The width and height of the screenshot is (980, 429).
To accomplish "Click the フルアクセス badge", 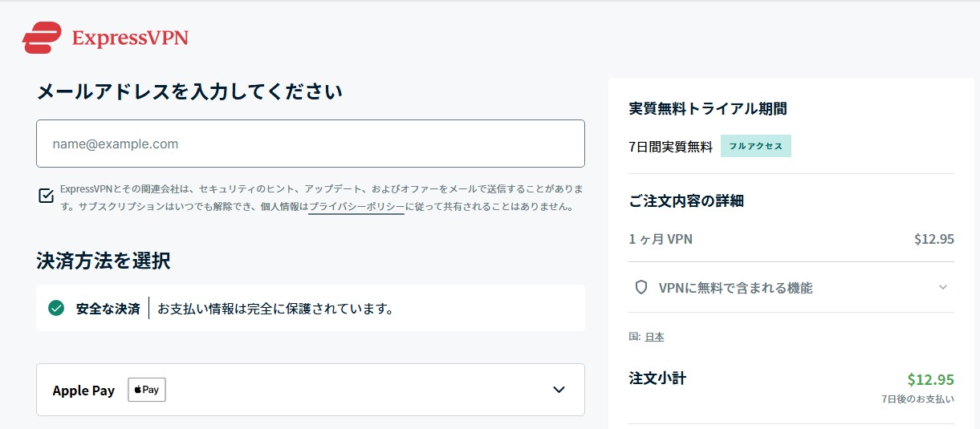I will pos(756,146).
